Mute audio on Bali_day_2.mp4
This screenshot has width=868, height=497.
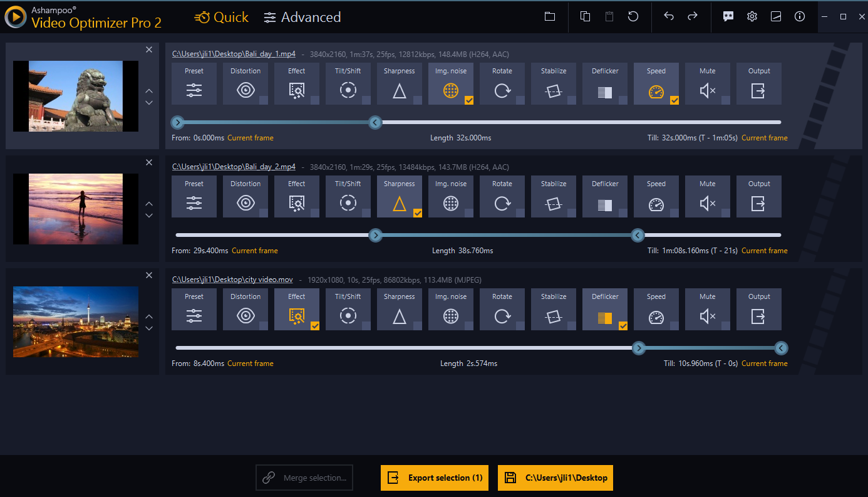tap(708, 196)
